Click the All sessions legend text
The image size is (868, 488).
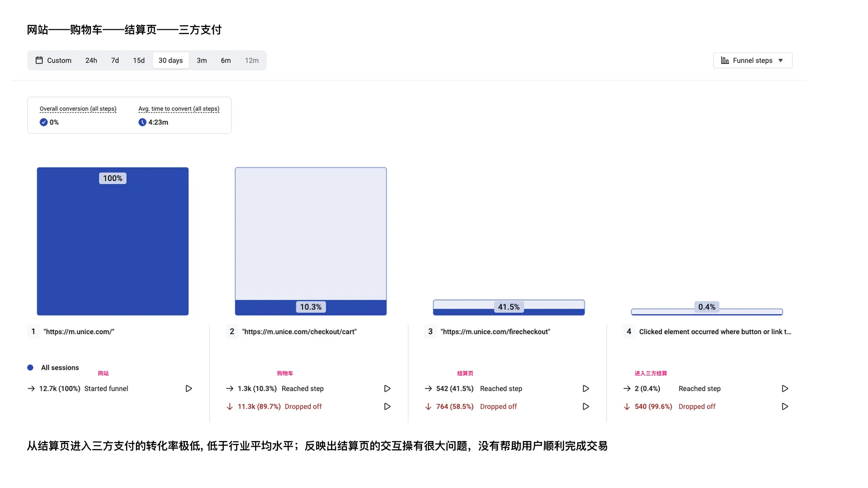[60, 368]
